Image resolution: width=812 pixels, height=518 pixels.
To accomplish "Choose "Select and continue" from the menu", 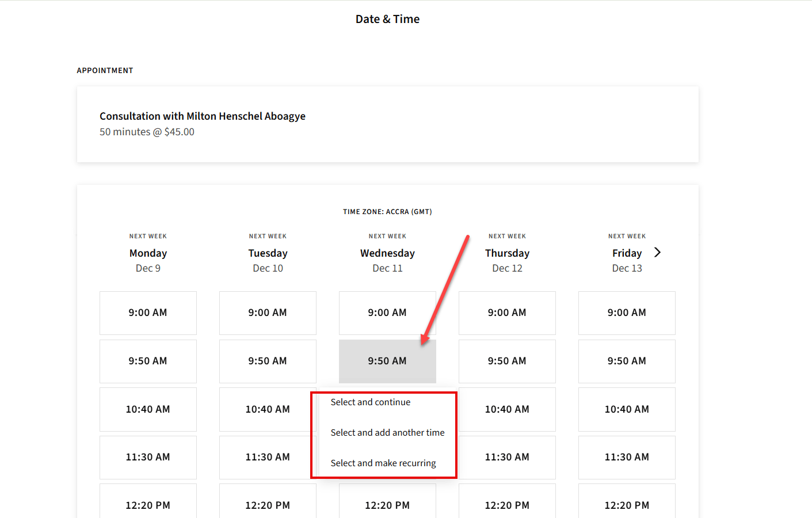I will tap(370, 402).
